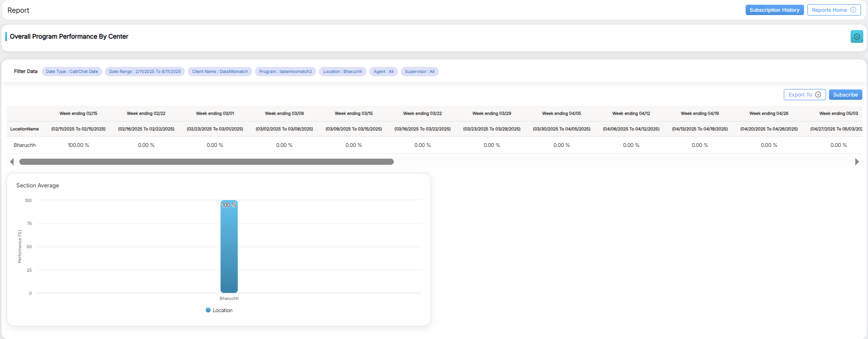The height and width of the screenshot is (339, 868).
Task: Open Subscription History
Action: pos(774,10)
